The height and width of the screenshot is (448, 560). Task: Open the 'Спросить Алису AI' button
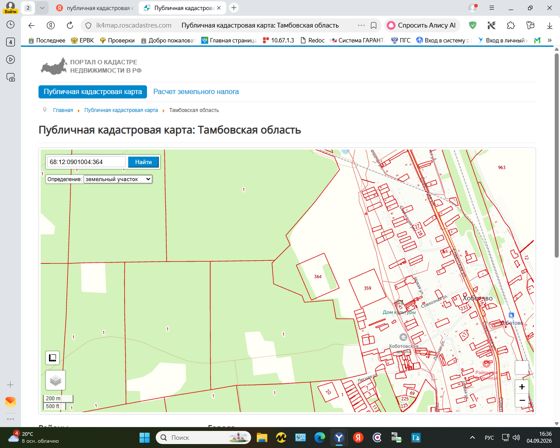tap(422, 25)
